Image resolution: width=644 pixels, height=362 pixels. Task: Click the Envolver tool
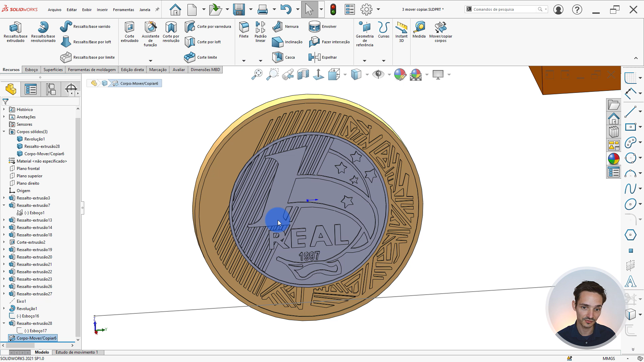pyautogui.click(x=322, y=26)
